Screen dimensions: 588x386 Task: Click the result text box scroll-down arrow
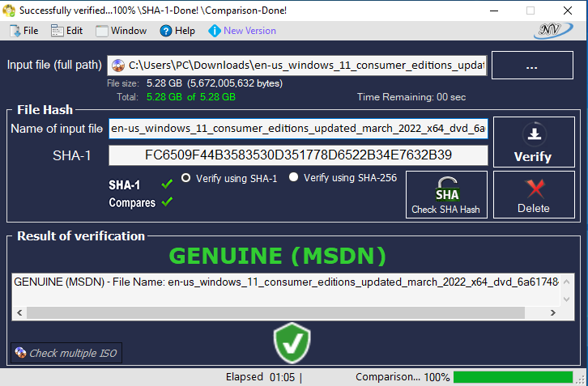[567, 299]
